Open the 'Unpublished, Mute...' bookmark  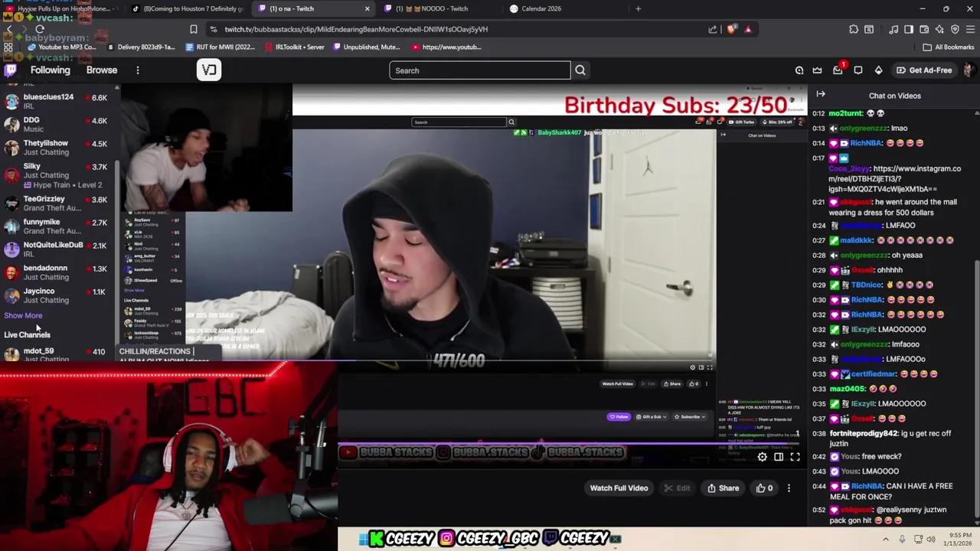coord(366,47)
